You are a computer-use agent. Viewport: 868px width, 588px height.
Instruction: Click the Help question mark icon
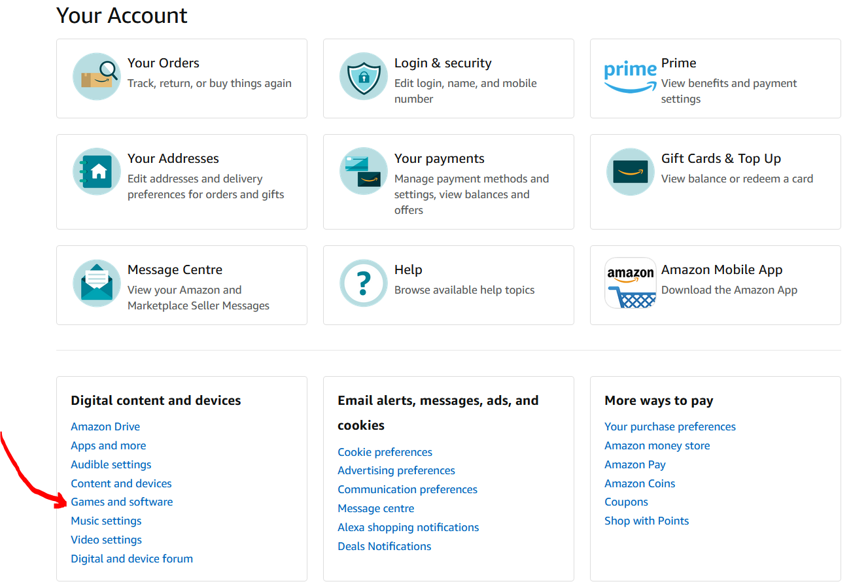(364, 283)
